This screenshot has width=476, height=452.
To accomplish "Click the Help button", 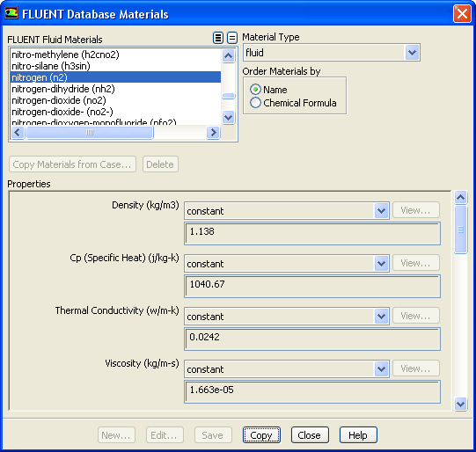I will tap(358, 435).
